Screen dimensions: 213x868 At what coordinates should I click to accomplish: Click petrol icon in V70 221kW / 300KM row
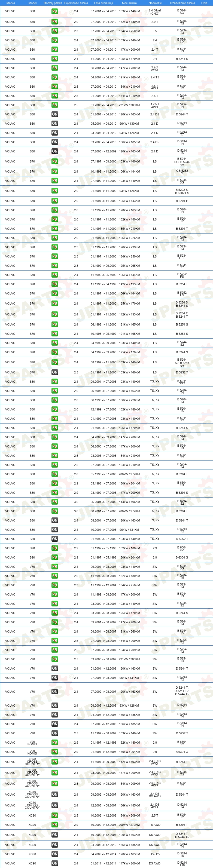click(54, 660)
